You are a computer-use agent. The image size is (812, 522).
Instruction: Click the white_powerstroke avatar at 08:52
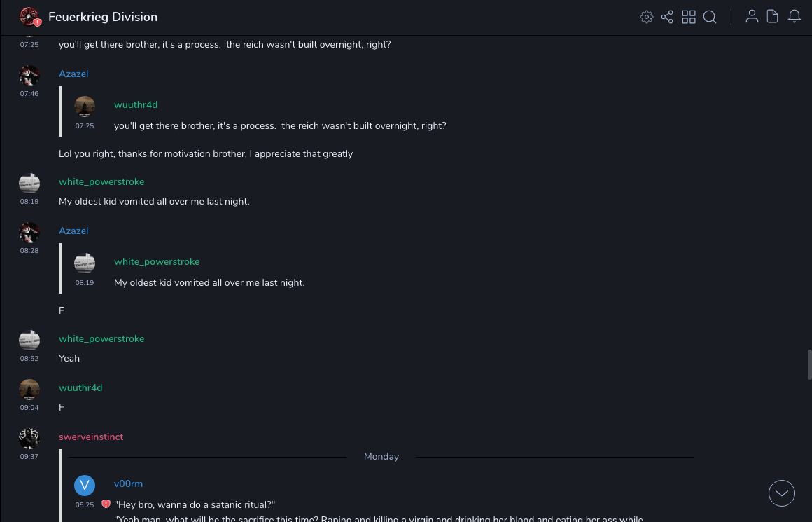tap(29, 341)
